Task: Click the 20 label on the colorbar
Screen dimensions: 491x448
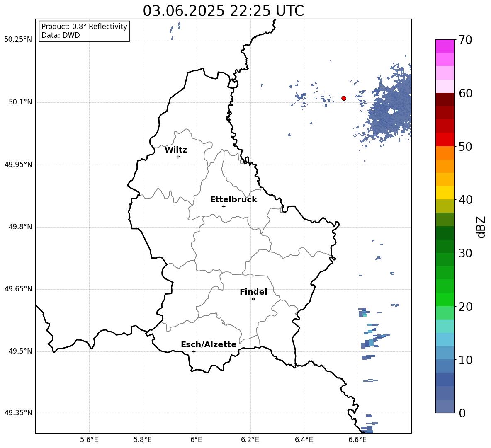Action: pos(465,307)
